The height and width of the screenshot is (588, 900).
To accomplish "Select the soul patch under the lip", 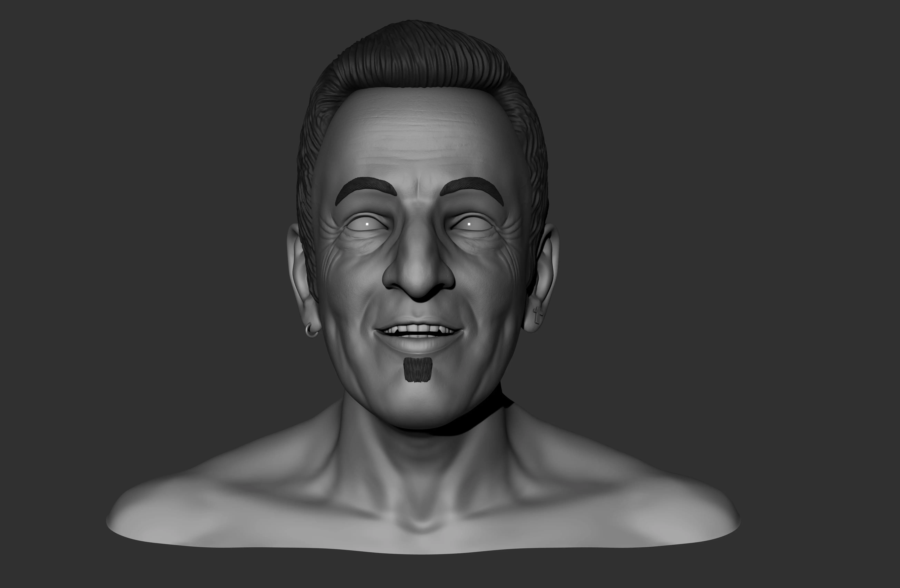I will [x=418, y=369].
